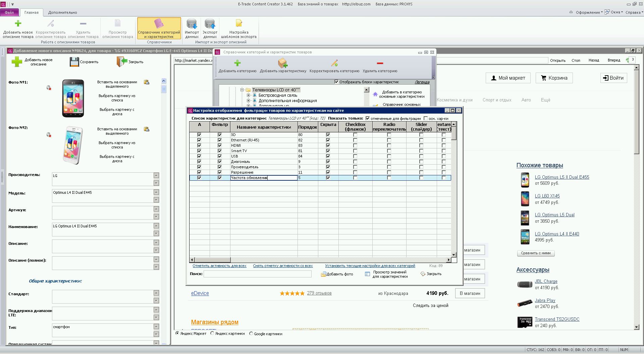Viewport: 644px width, 354px height.
Task: Open 'Спорт и отдых' market category
Action: click(497, 100)
